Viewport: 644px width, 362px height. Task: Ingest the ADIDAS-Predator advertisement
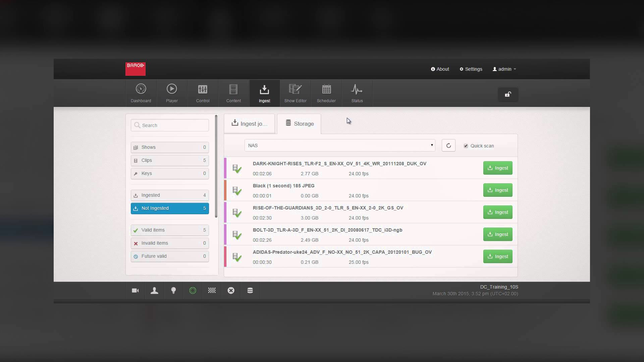click(498, 256)
